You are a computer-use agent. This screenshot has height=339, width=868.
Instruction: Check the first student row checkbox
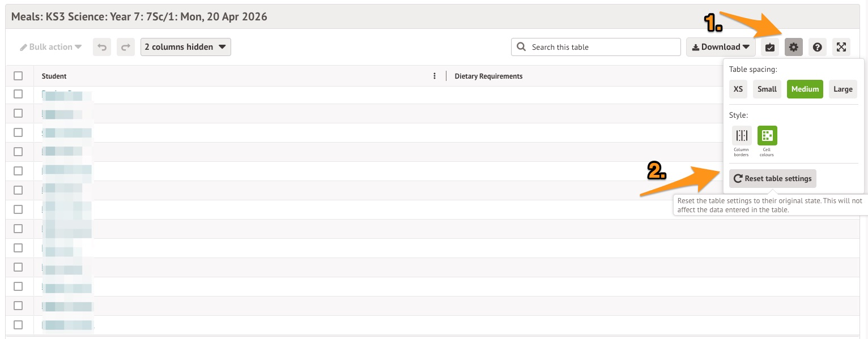(x=18, y=94)
